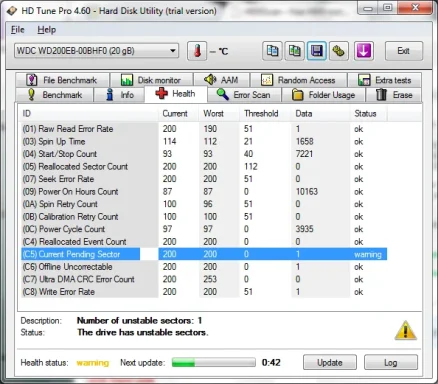Select the (09) Power On Hours Count row
The width and height of the screenshot is (438, 384).
[x=204, y=192]
